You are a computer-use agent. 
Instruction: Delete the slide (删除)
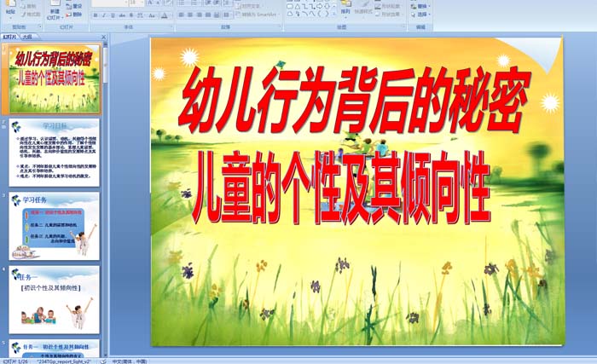pyautogui.click(x=74, y=14)
